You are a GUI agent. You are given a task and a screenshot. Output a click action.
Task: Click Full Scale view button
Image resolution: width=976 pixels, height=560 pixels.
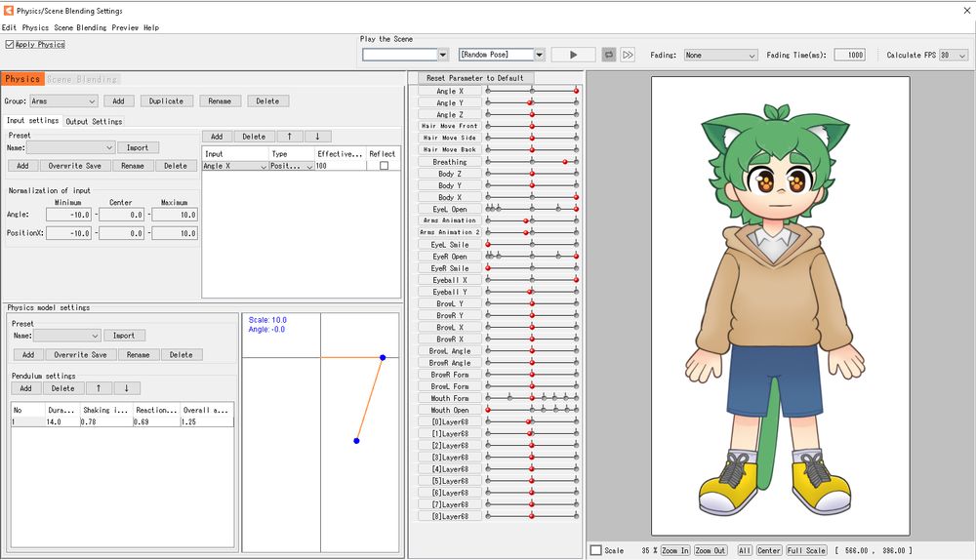tap(806, 550)
